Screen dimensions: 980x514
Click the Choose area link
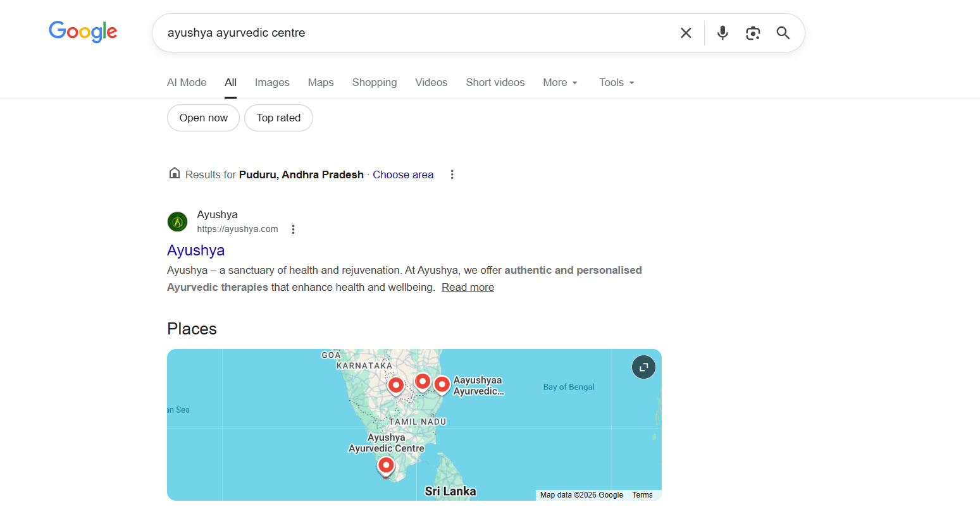402,174
